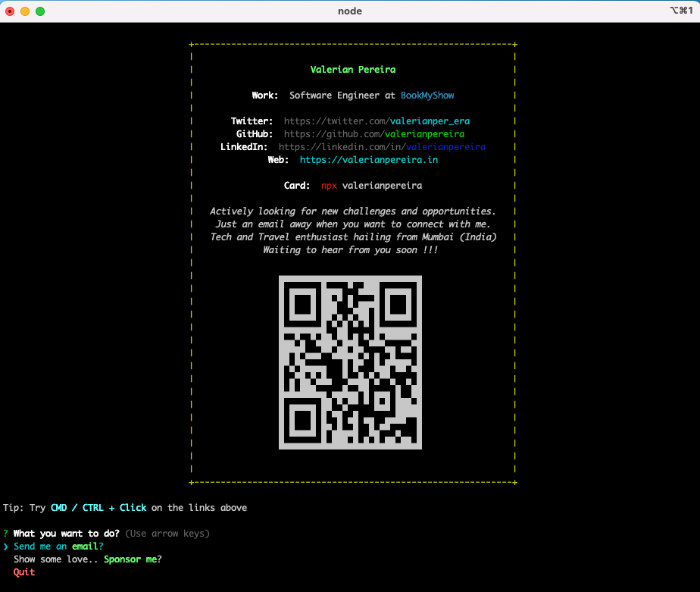Click the ⌥⌘1 shortcut indicator

[x=681, y=11]
